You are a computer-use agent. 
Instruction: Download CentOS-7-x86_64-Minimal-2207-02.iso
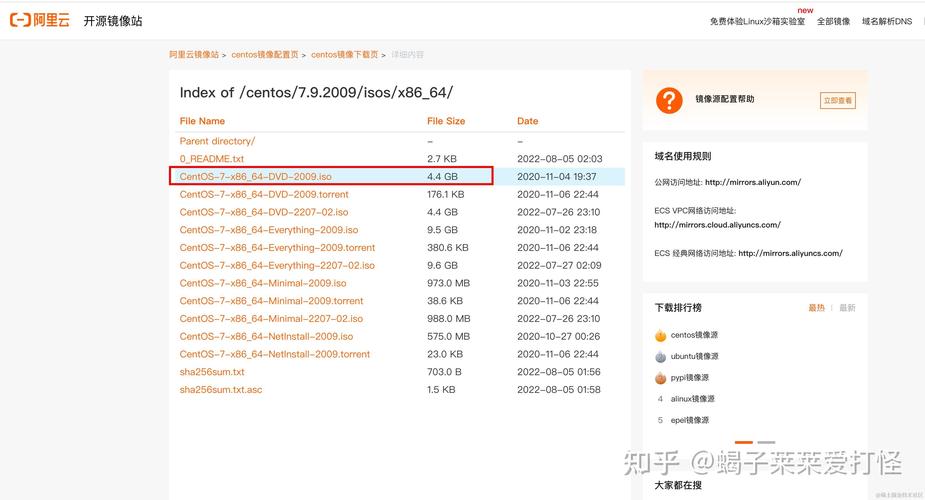point(271,318)
